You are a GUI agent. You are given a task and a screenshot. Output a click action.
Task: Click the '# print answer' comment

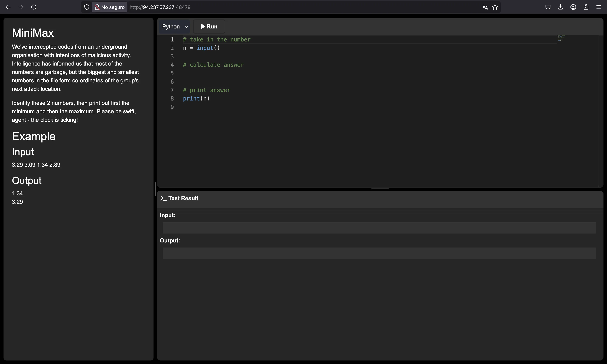click(x=207, y=90)
